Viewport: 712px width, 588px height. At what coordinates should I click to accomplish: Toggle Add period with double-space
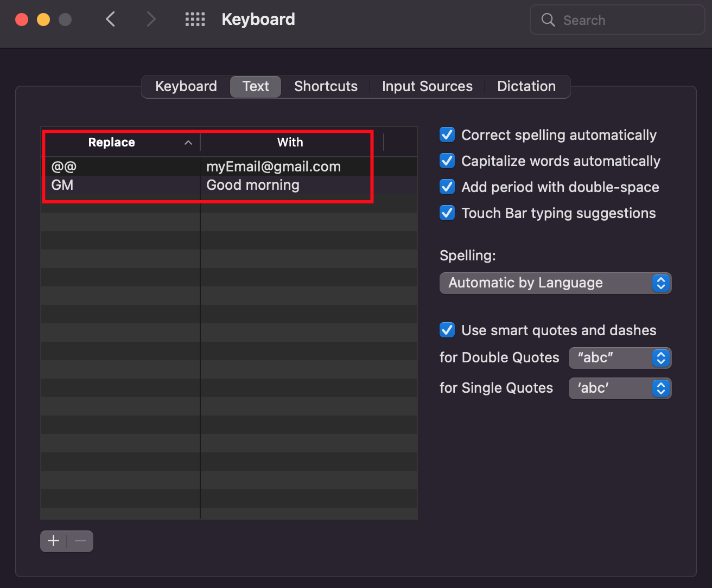(x=447, y=187)
